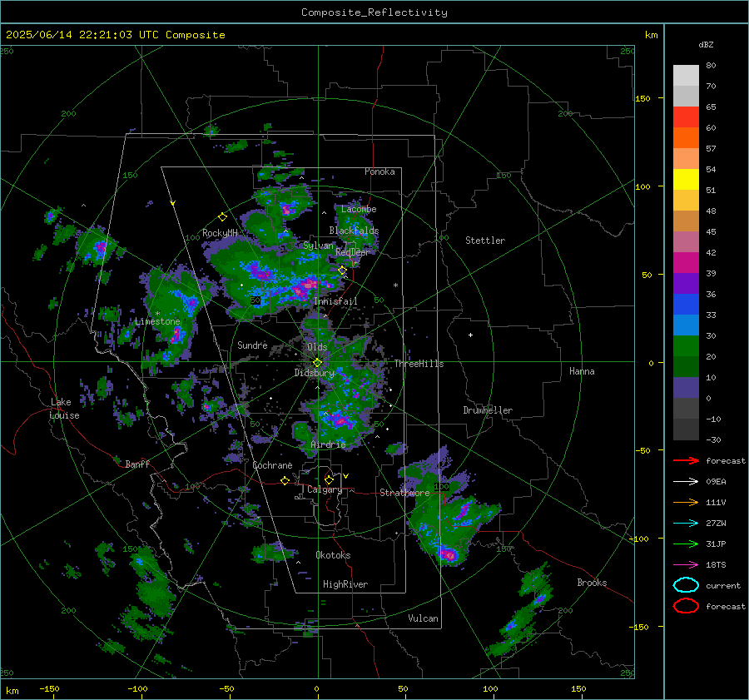Click the 60 dBZ red color swatch
749x700 pixels.
[686, 117]
